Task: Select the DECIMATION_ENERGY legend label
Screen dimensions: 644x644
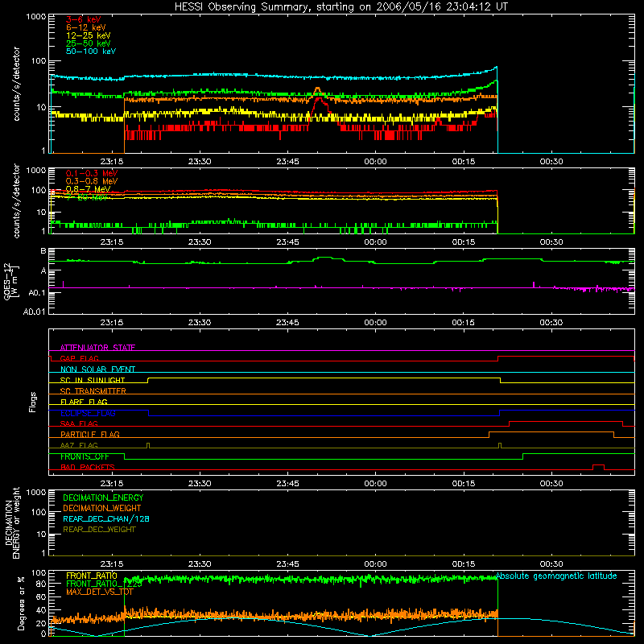Action: (x=103, y=497)
